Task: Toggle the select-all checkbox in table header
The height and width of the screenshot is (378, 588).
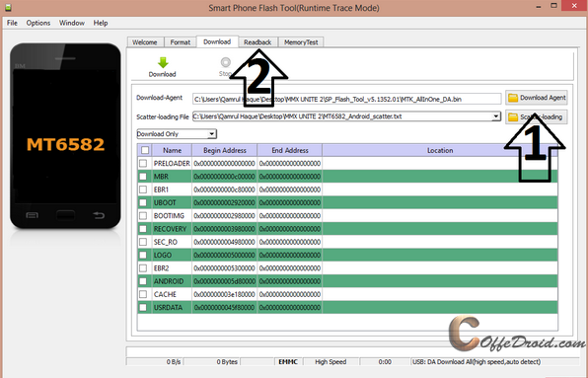Action: 145,150
